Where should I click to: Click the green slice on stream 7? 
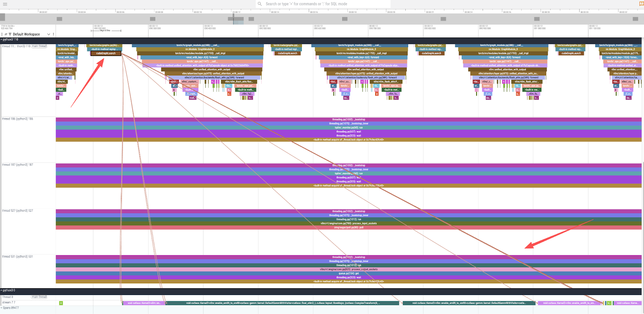61,303
